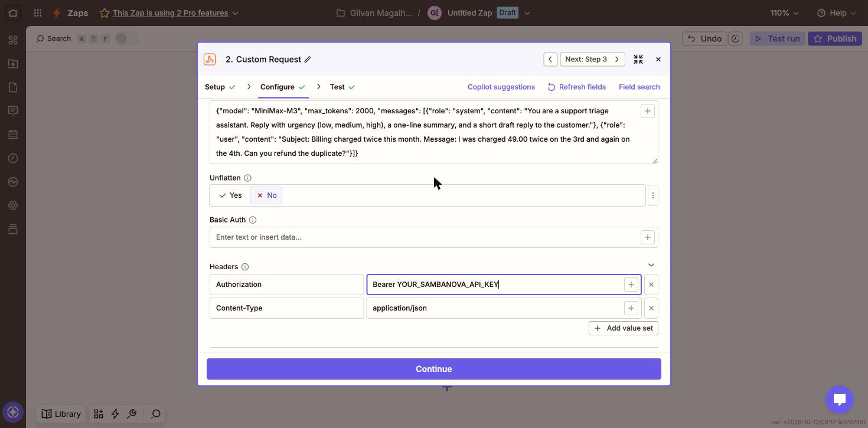The width and height of the screenshot is (868, 428).
Task: Click Refresh fields
Action: click(576, 87)
